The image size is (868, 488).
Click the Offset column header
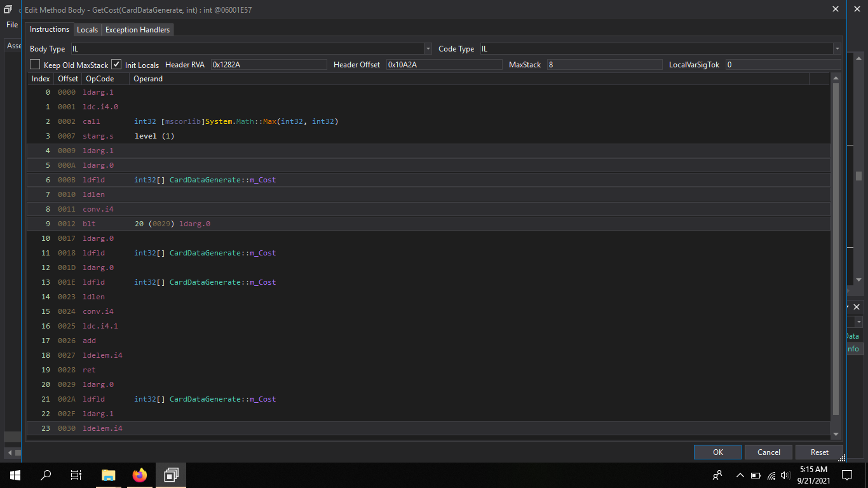tap(68, 79)
